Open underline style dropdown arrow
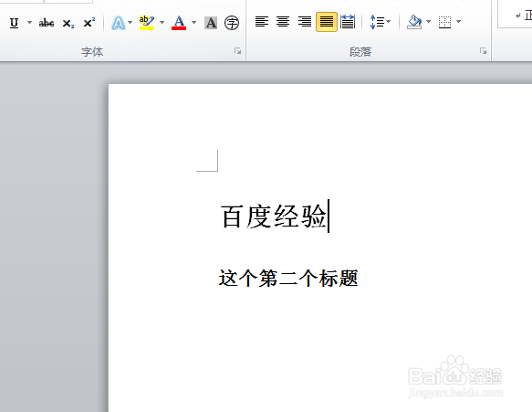 point(29,23)
